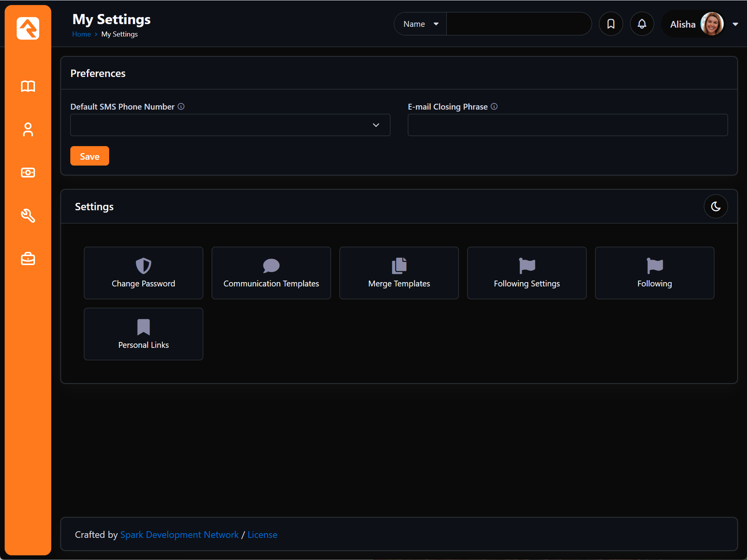Open the bookmark icon in the top bar
Image resolution: width=747 pixels, height=560 pixels.
click(x=611, y=24)
